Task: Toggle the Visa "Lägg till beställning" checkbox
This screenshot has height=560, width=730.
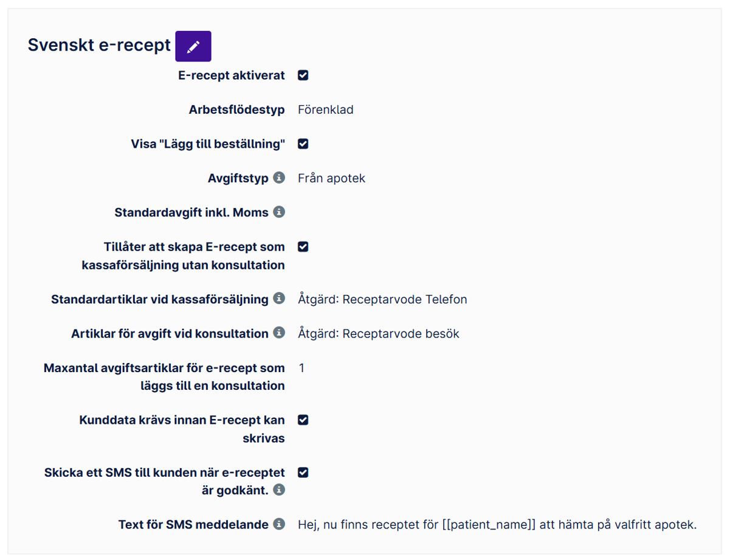Action: click(x=303, y=144)
